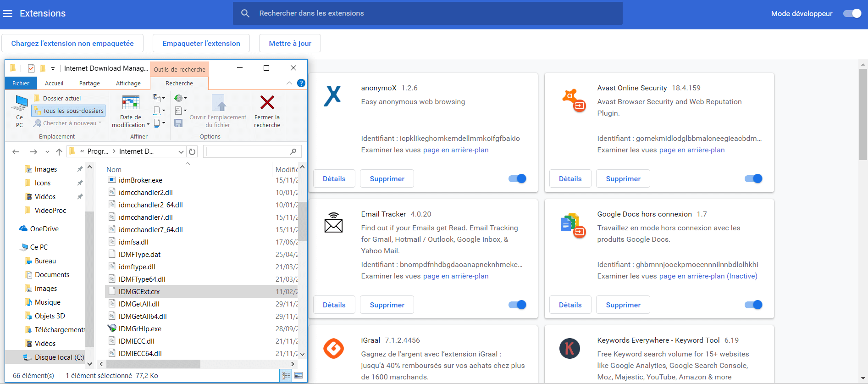Click Empaqueter l'extension button
The image size is (868, 384).
(x=201, y=44)
